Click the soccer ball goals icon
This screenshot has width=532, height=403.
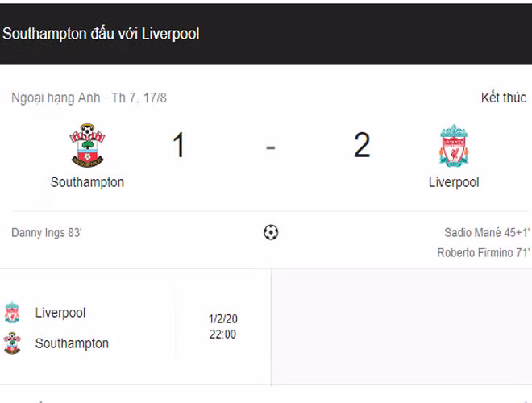(271, 233)
